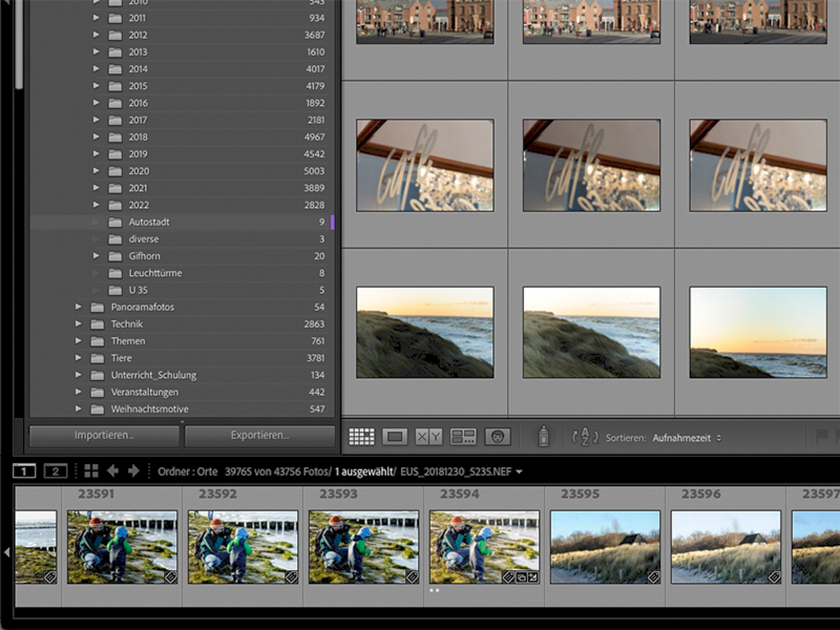Expand the Tiere folder
Screen dimensions: 840x630
(x=79, y=358)
